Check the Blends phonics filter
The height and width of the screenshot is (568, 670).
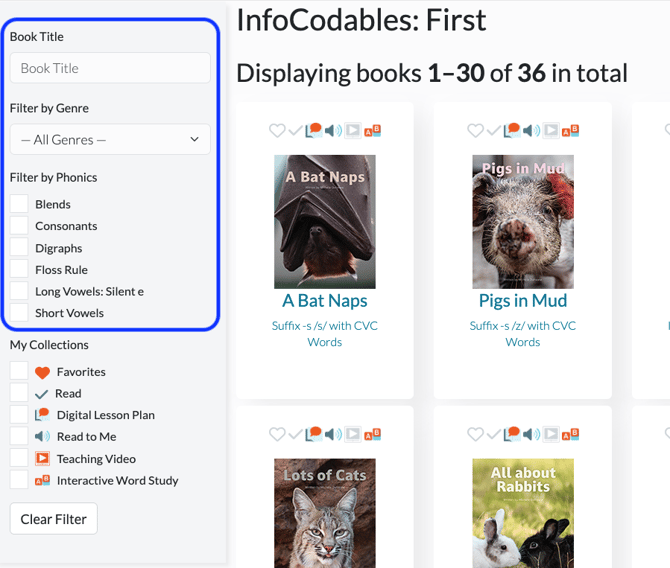pyautogui.click(x=19, y=204)
